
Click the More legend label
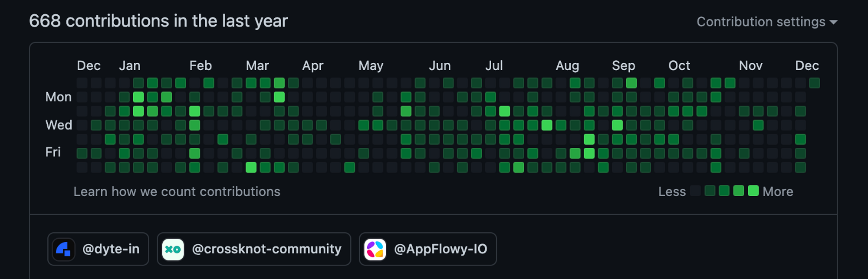[778, 191]
